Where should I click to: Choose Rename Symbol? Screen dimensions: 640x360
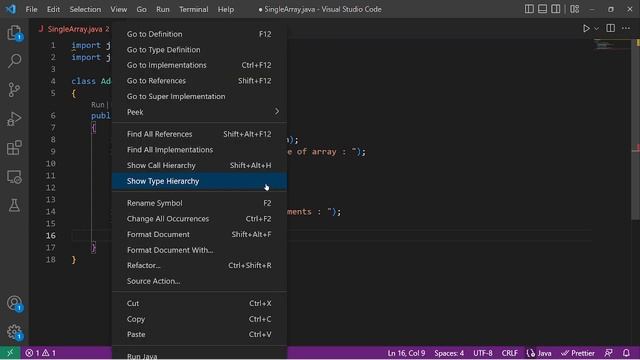[199, 203]
